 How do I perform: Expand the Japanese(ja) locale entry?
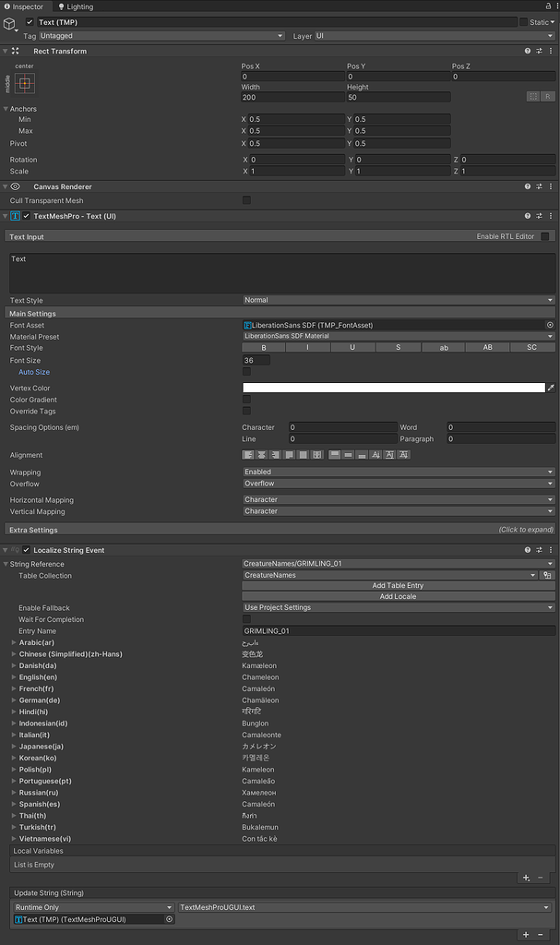click(14, 747)
